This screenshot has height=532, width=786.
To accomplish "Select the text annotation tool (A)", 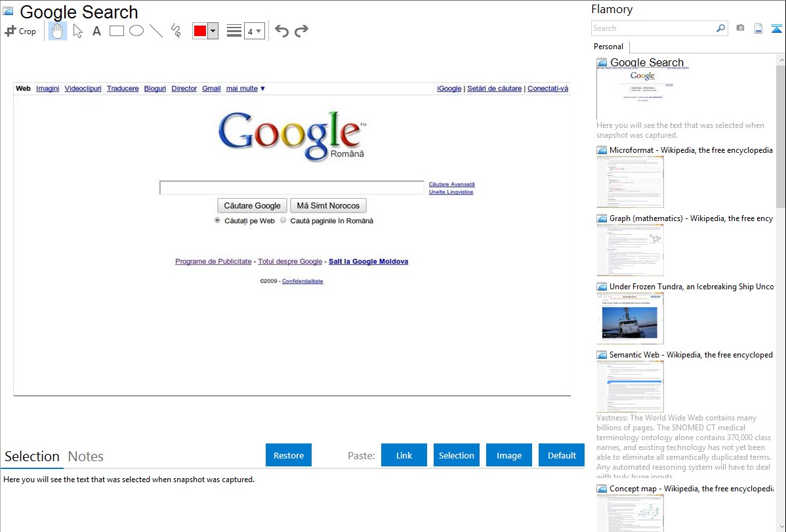I will tap(96, 31).
